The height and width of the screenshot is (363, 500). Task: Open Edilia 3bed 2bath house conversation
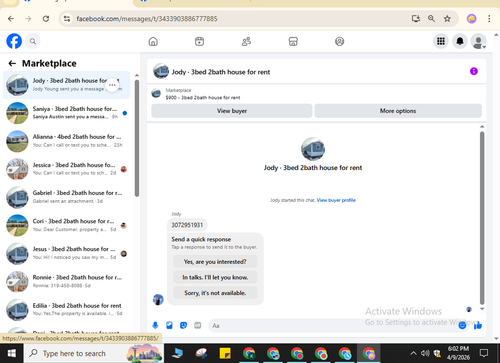click(x=67, y=310)
